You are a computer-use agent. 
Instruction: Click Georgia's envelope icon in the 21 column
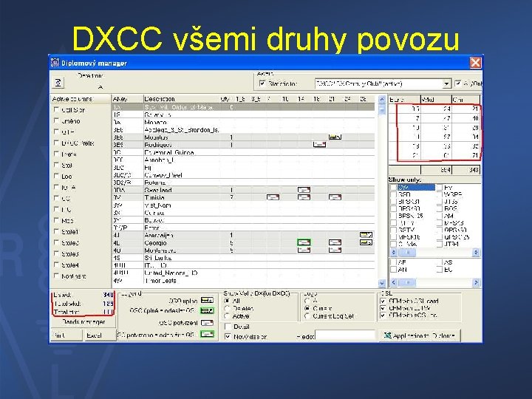coord(335,242)
